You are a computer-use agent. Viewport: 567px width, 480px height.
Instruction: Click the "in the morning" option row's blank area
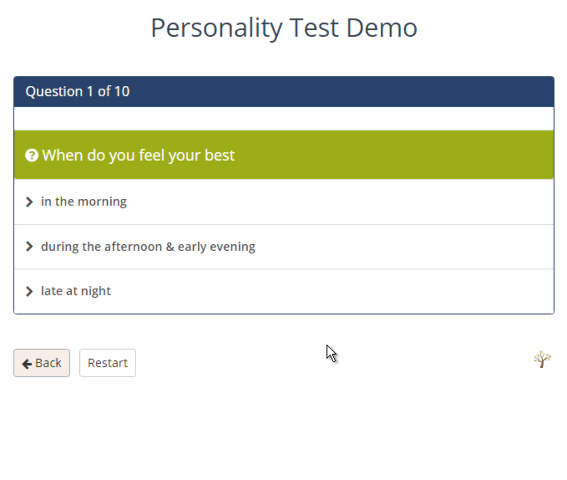pyautogui.click(x=340, y=202)
